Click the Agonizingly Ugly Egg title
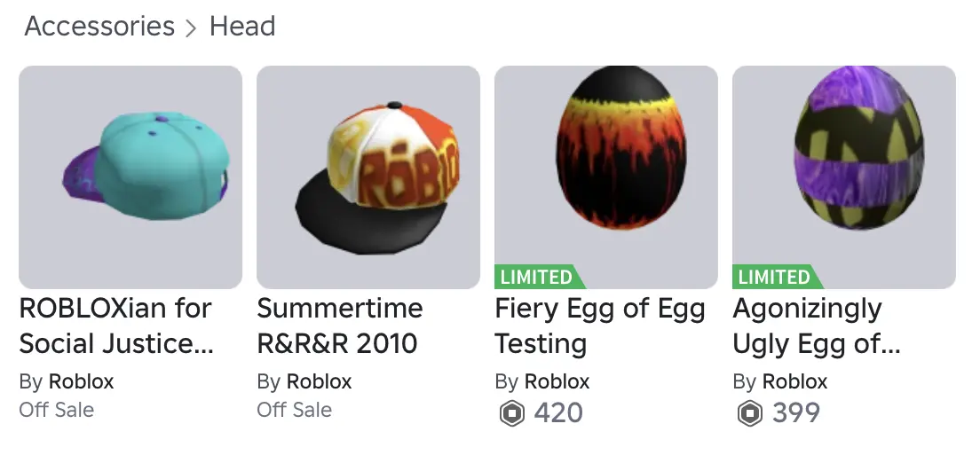This screenshot has width=980, height=463. 817,326
